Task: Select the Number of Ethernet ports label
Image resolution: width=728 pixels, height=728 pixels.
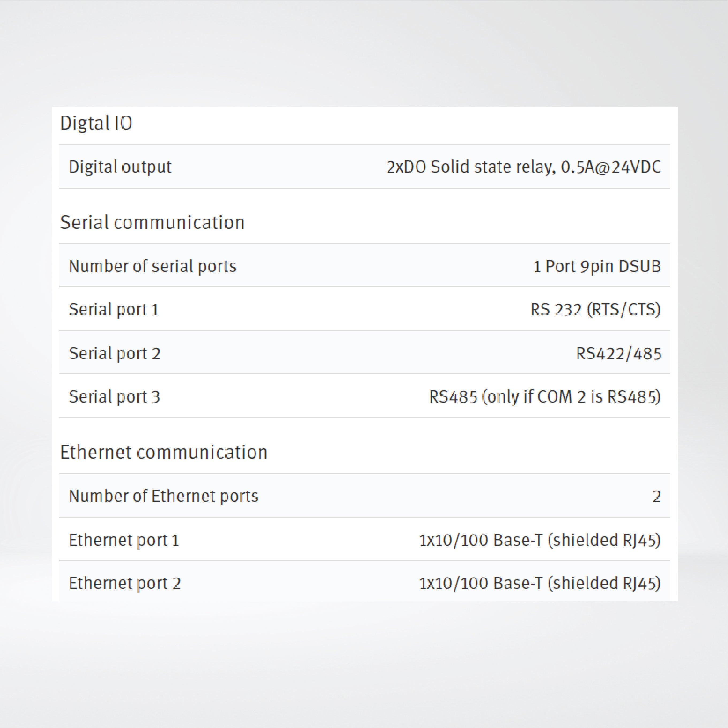Action: [x=163, y=496]
